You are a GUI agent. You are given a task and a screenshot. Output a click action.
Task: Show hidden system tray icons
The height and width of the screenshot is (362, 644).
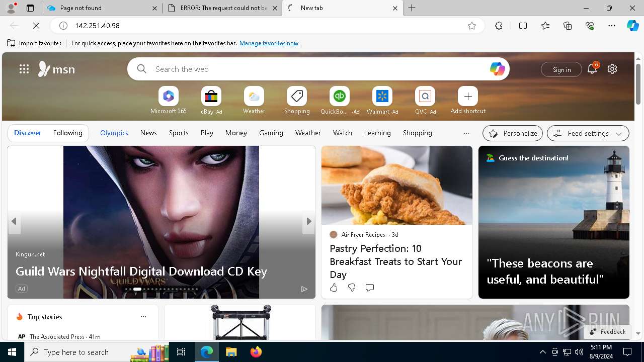coord(542,352)
